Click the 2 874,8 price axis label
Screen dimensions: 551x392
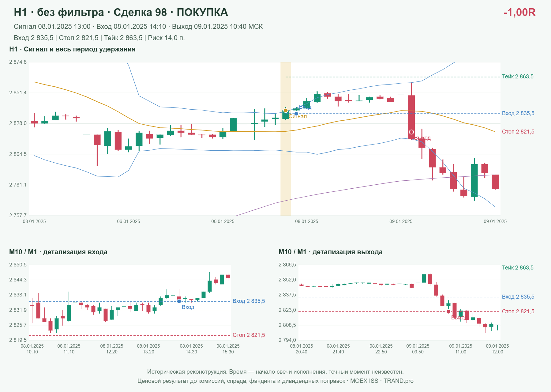coord(18,62)
